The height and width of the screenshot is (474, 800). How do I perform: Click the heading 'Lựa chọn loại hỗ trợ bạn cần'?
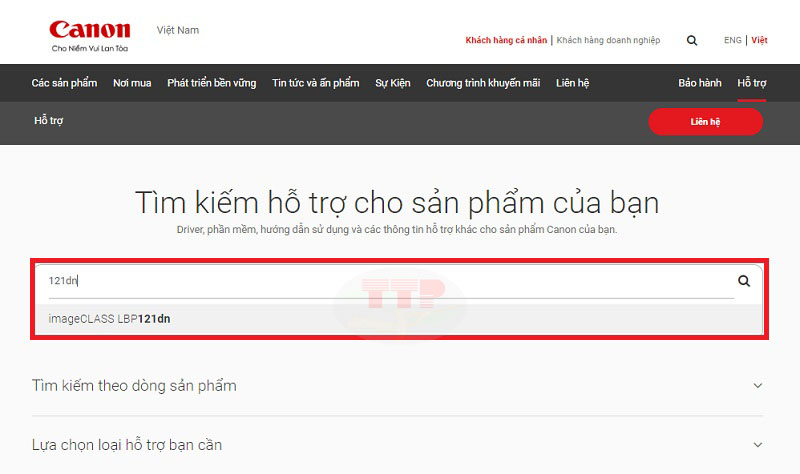(x=127, y=445)
